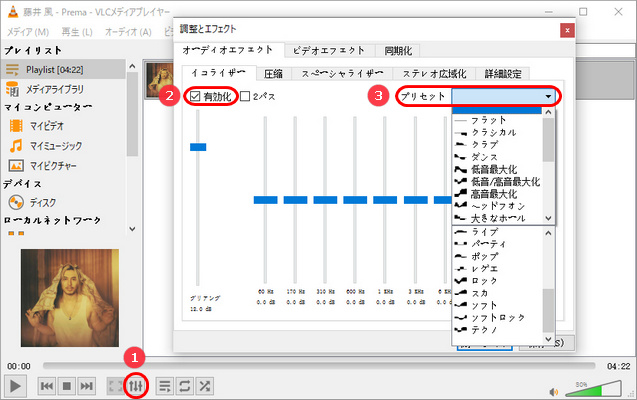Switch to the ビデオエフェクト tab

(329, 51)
